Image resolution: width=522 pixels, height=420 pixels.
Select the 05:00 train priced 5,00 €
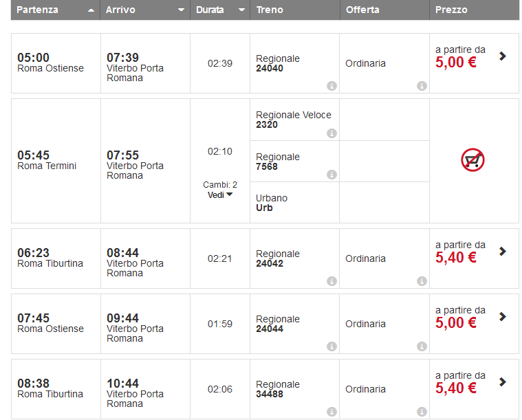[x=503, y=56]
